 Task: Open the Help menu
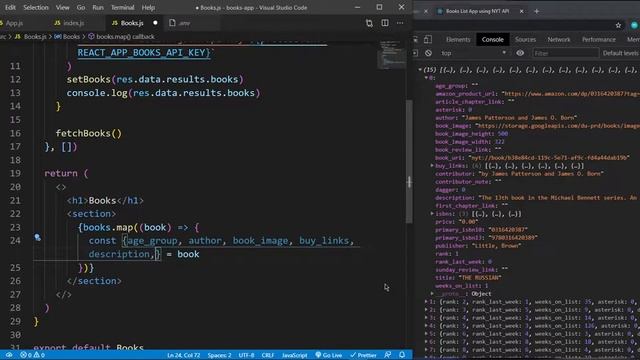tap(148, 7)
